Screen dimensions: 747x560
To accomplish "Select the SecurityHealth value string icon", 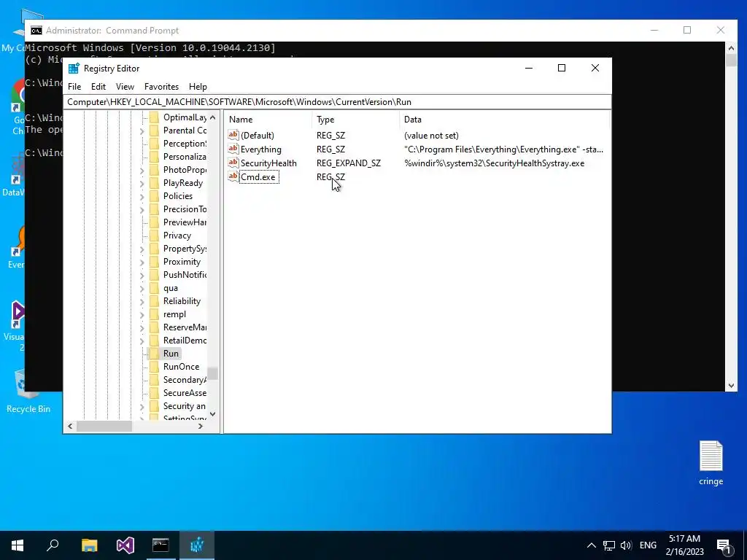I will pos(233,163).
